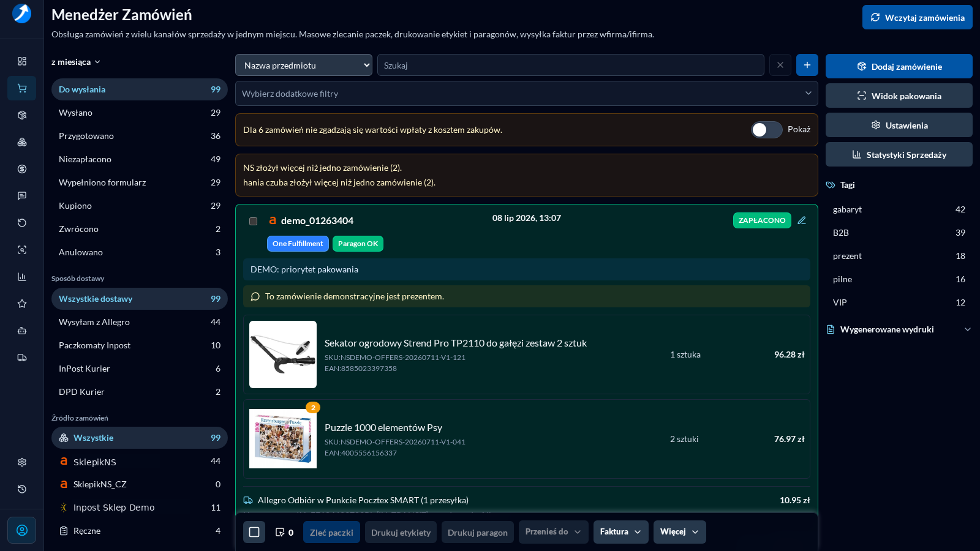Viewport: 980px width, 551px height.
Task: Open the Nazwa przedmiotu dropdown
Action: click(x=304, y=65)
